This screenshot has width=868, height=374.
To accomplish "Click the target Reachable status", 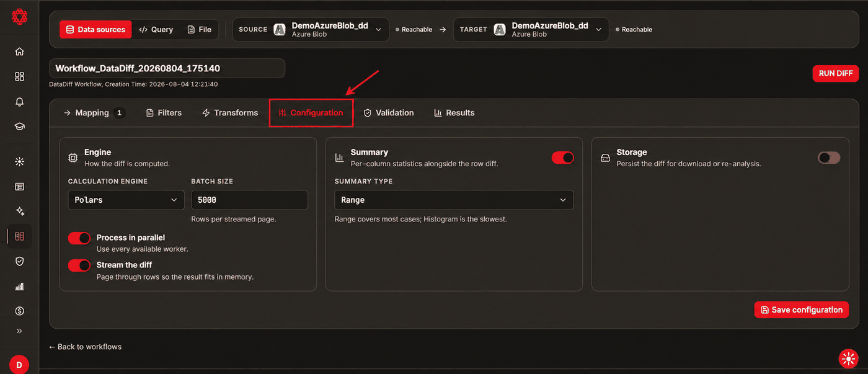I will (634, 30).
